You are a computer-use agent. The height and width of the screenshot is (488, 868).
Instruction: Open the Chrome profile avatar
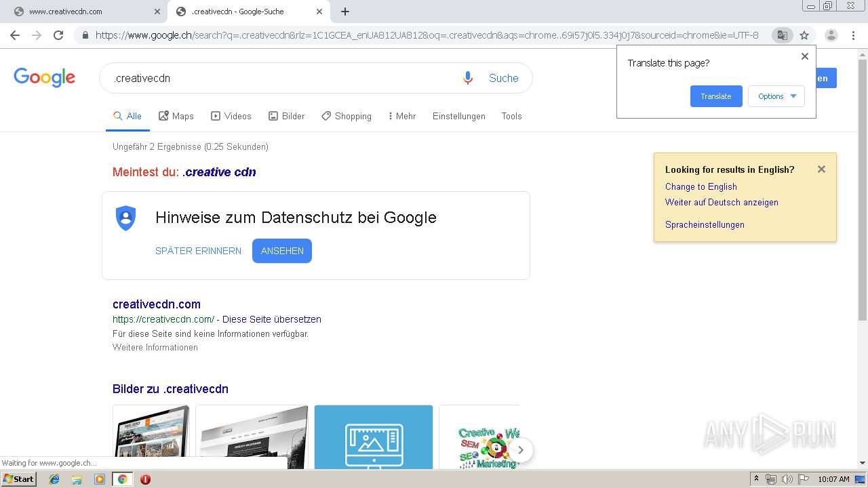831,35
